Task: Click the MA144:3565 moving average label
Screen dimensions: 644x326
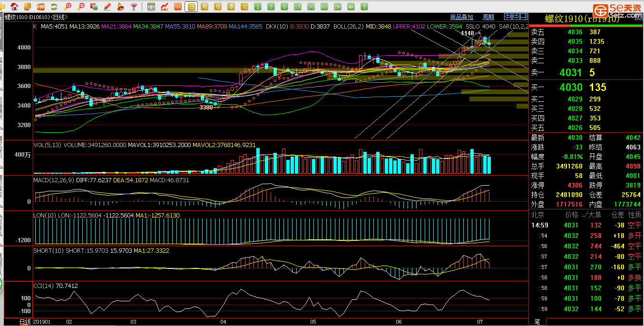Action: pyautogui.click(x=245, y=26)
